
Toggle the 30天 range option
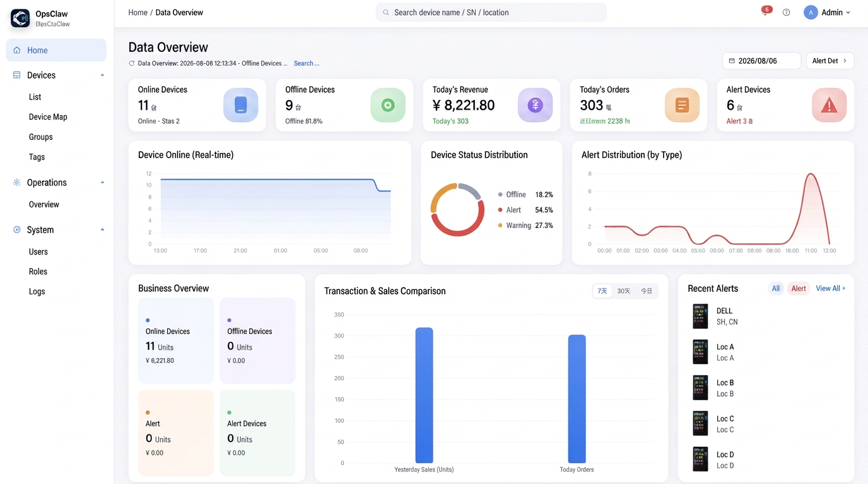[624, 291]
